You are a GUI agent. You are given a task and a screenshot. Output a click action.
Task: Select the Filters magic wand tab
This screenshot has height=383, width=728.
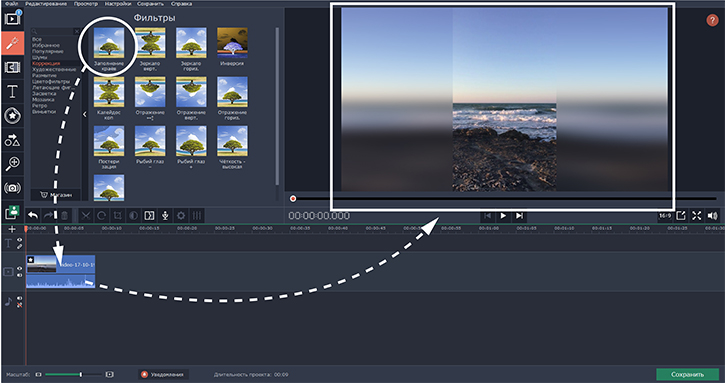pyautogui.click(x=13, y=43)
